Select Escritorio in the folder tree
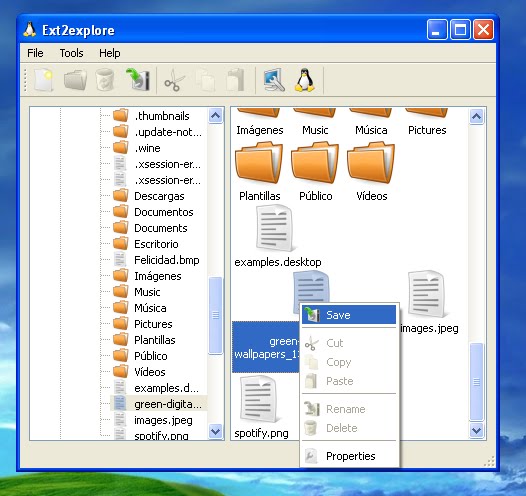Image resolution: width=526 pixels, height=496 pixels. point(156,244)
